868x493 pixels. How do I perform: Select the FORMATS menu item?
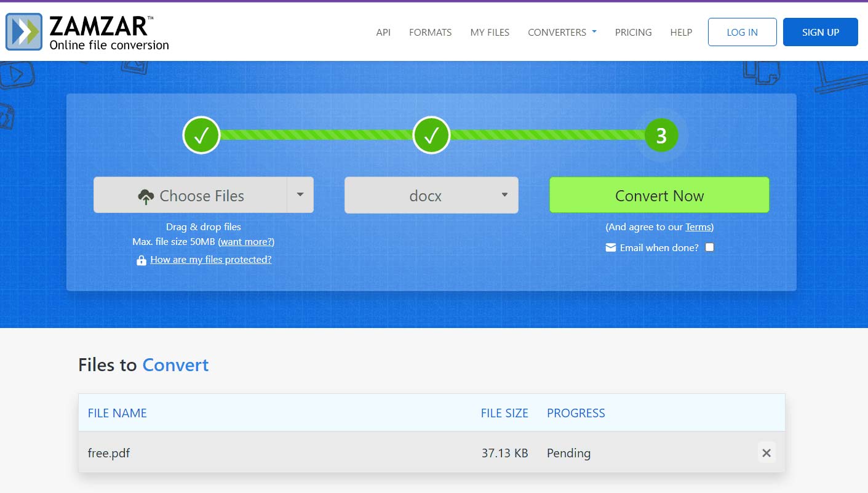pos(430,32)
